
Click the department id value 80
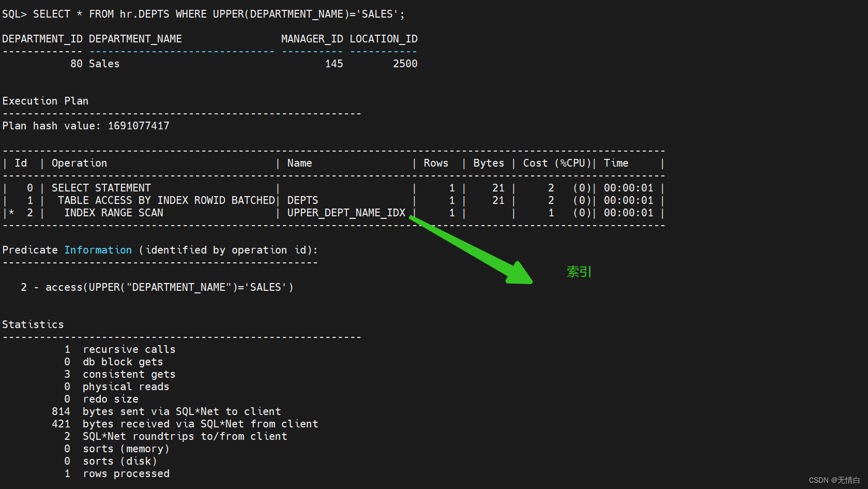point(77,64)
